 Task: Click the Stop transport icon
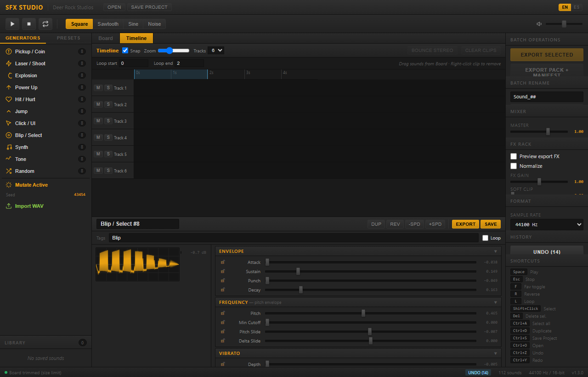pyautogui.click(x=29, y=24)
